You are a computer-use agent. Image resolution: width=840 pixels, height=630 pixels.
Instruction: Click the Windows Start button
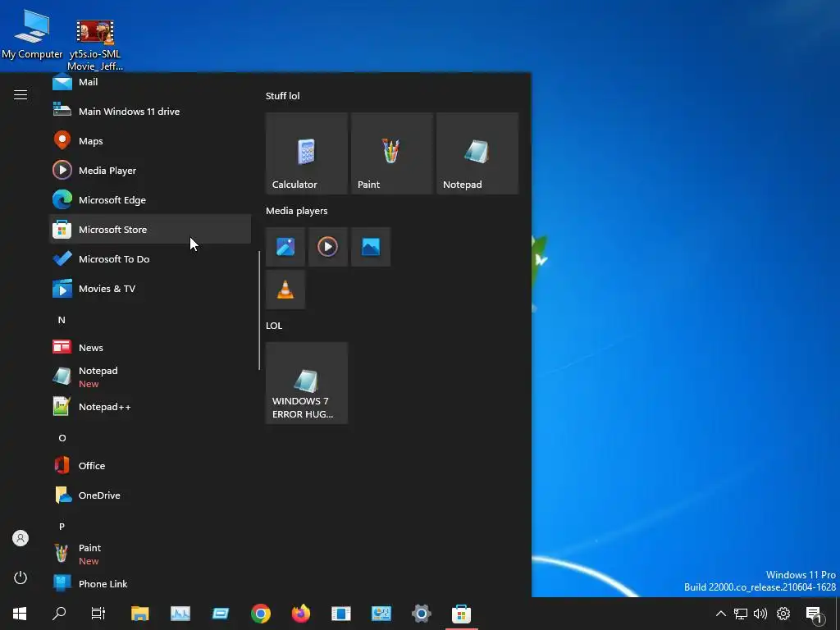click(x=20, y=614)
